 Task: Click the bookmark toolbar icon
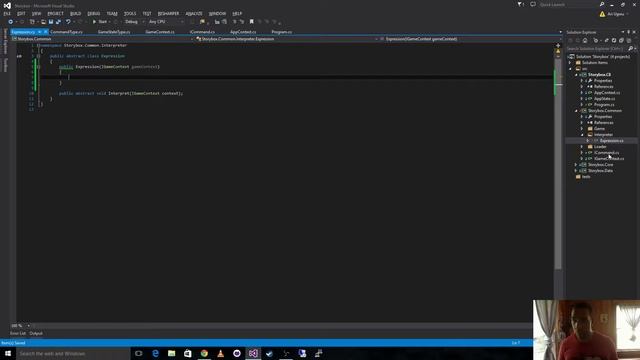click(x=251, y=22)
